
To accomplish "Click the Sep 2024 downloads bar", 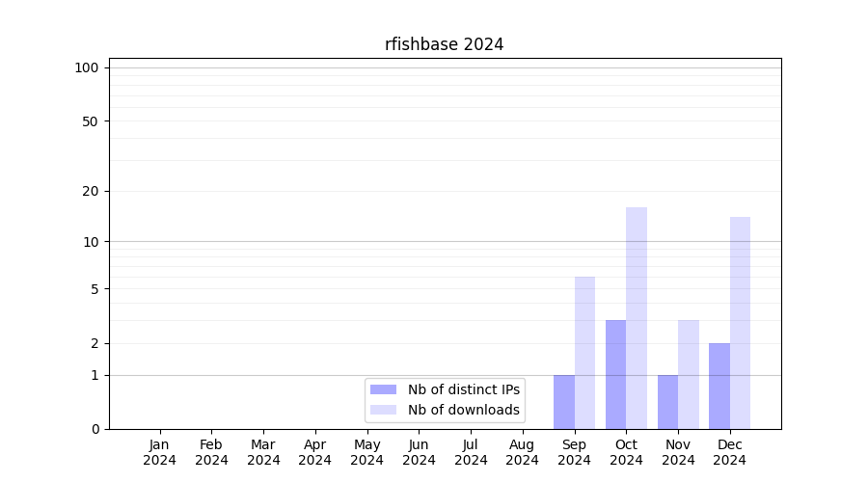I will 584,353.
